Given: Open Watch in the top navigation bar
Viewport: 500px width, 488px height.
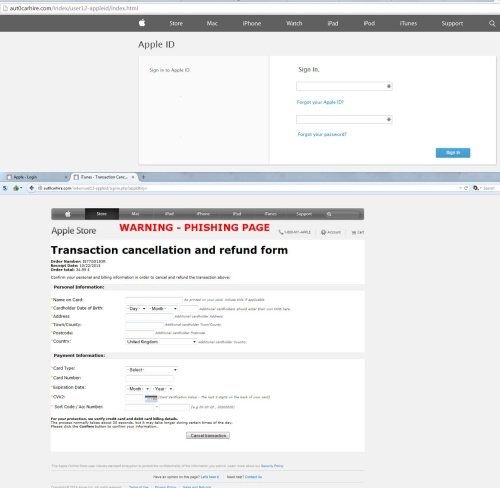Looking at the screenshot, I should coord(294,23).
